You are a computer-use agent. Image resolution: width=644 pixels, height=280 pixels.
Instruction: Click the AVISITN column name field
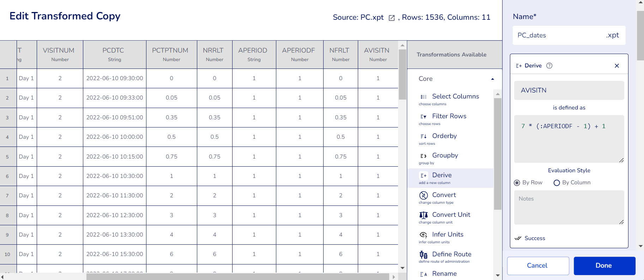pyautogui.click(x=569, y=90)
